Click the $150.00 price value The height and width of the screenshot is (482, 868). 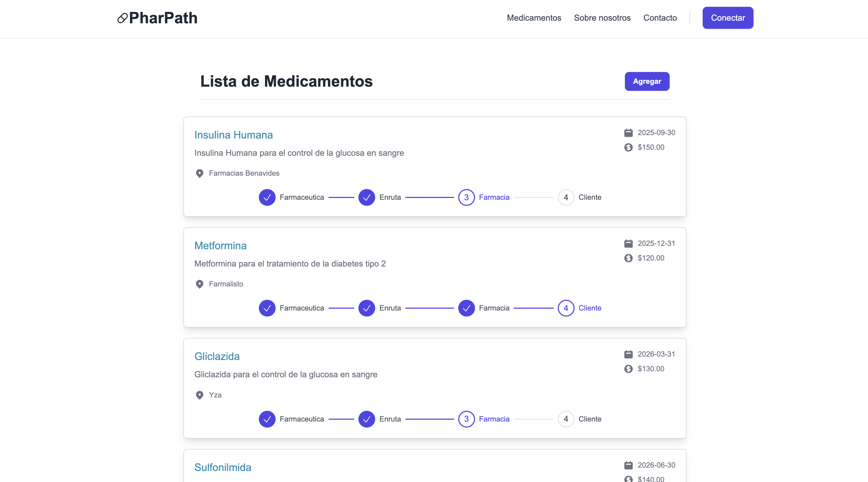pos(651,147)
